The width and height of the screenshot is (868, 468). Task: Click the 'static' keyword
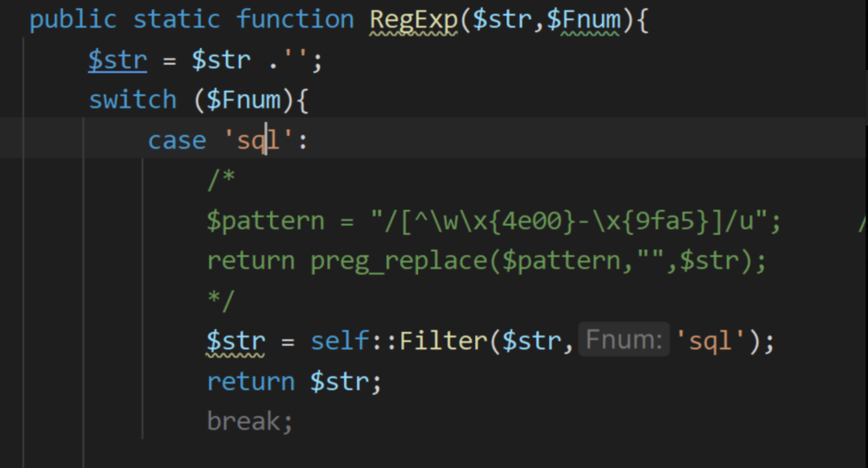176,20
